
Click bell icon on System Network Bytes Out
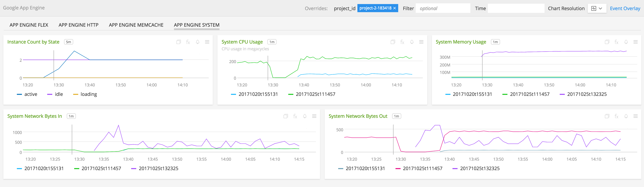coord(626,116)
